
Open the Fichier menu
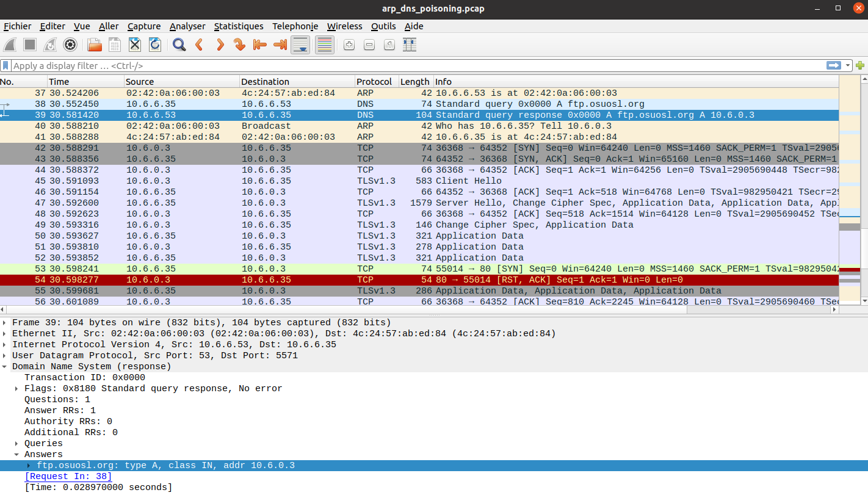pyautogui.click(x=17, y=26)
